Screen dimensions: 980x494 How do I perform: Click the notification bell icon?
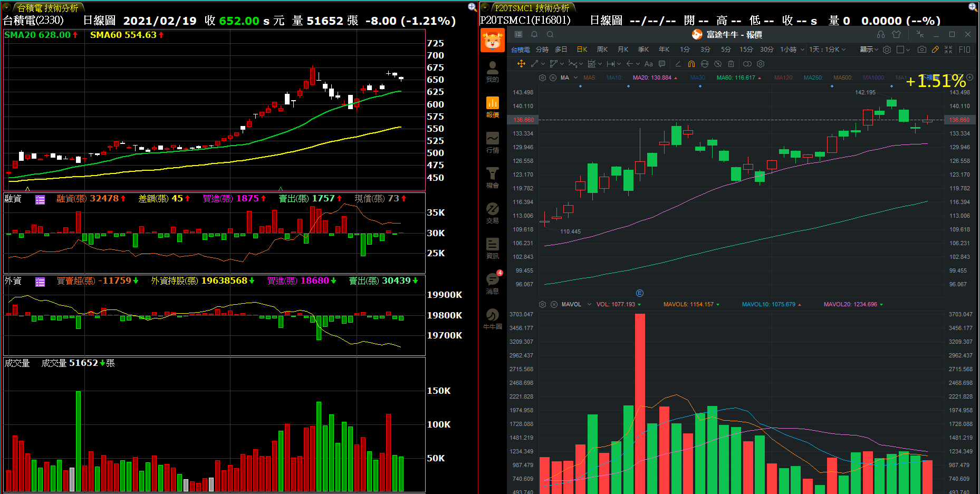[x=534, y=34]
